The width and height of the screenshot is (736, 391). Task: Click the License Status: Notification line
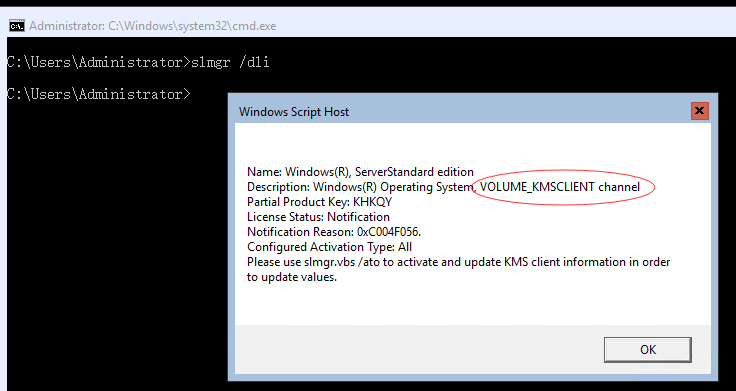click(x=318, y=217)
